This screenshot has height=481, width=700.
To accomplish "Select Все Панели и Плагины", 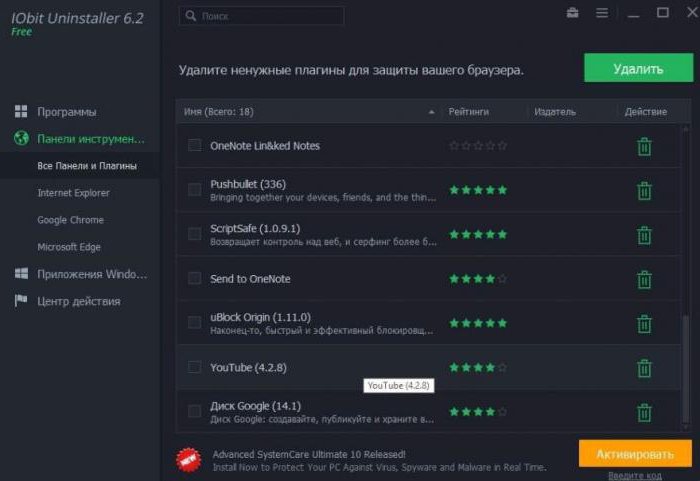I will coord(87,166).
